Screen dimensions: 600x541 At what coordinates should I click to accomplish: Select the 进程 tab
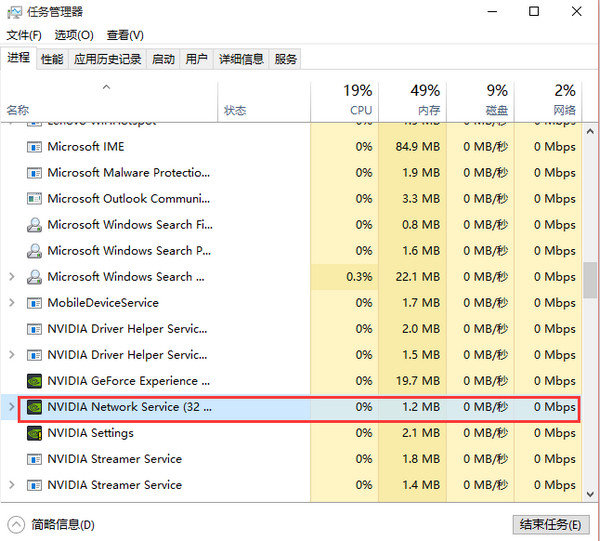[18, 58]
